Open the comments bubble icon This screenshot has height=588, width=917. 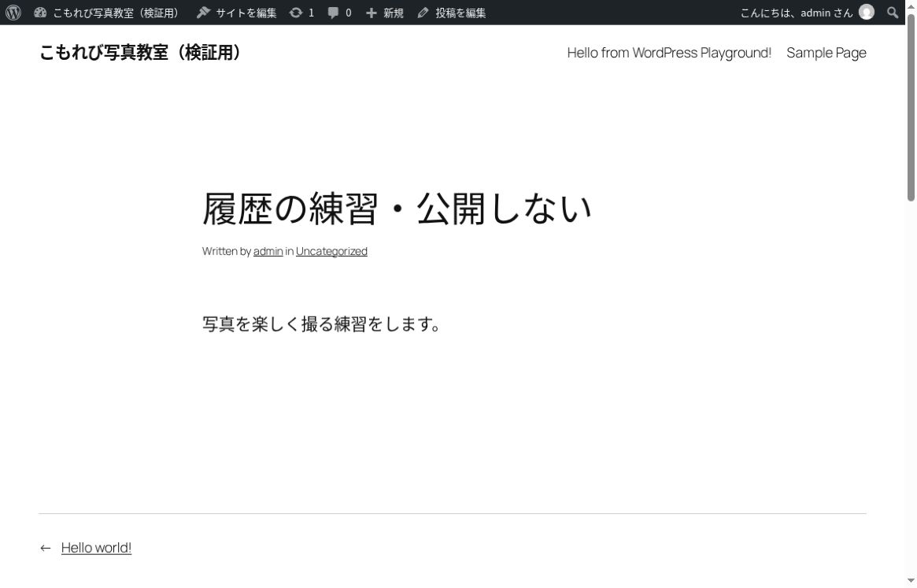pos(333,13)
